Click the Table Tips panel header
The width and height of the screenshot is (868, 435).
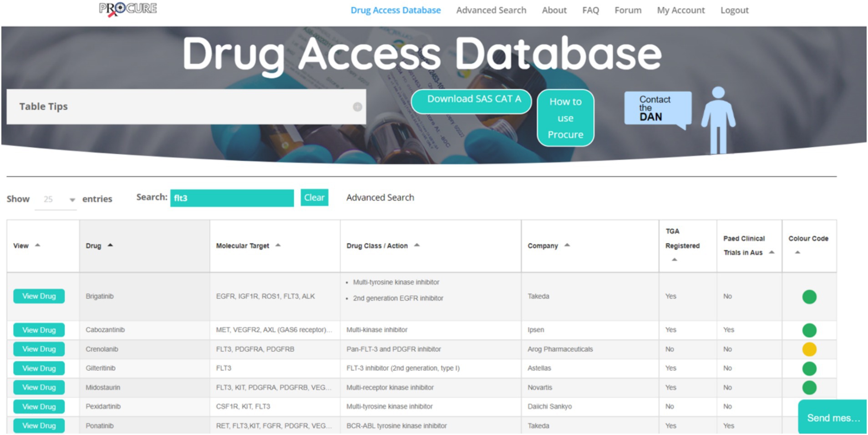(186, 106)
